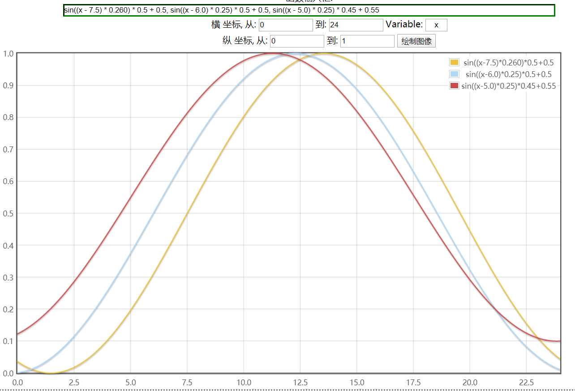
Task: Focus the vertical axis end field containing 1
Action: pos(367,41)
